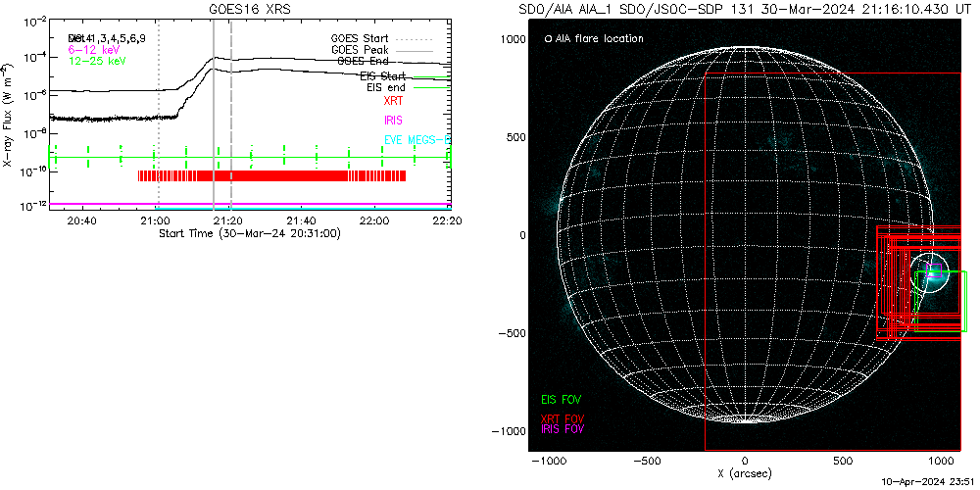980x490 pixels.
Task: Click the green EIS FOV label
Action: [x=563, y=398]
